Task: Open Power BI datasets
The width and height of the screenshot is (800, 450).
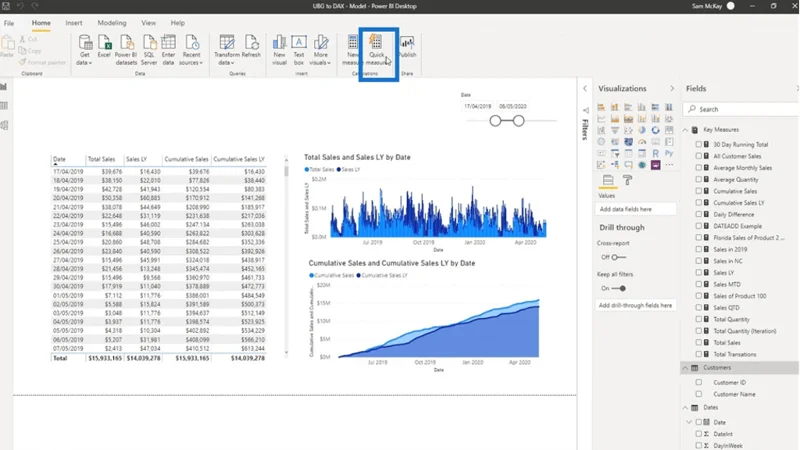Action: click(x=126, y=50)
